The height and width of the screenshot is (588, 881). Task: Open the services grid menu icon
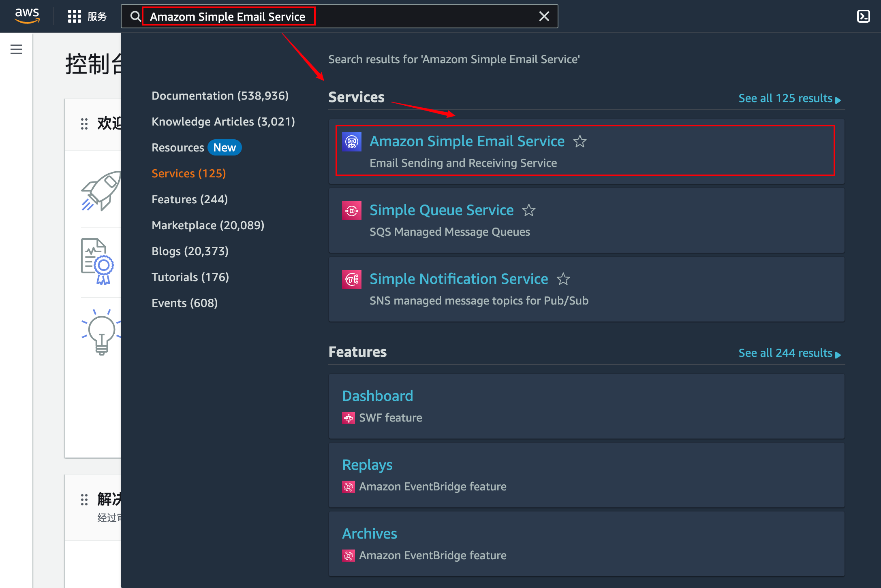(x=75, y=16)
